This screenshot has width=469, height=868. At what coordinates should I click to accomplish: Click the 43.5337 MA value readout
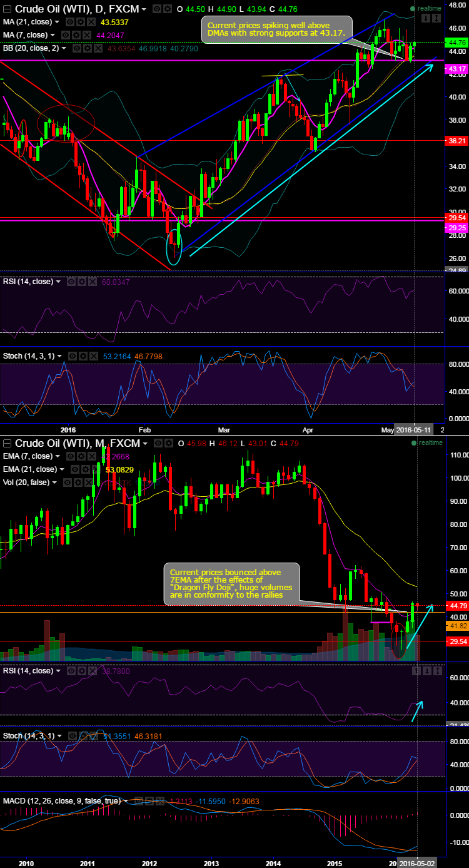114,22
